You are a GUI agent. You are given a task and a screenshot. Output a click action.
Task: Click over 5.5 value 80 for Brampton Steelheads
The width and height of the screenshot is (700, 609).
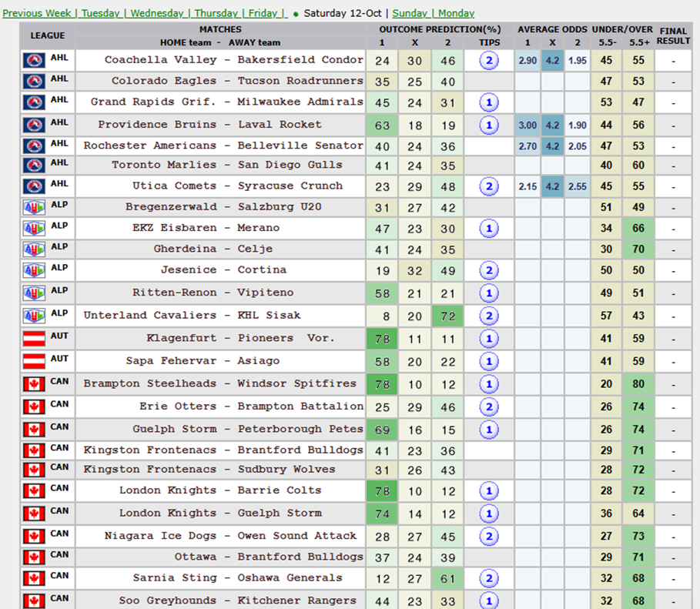pyautogui.click(x=638, y=384)
